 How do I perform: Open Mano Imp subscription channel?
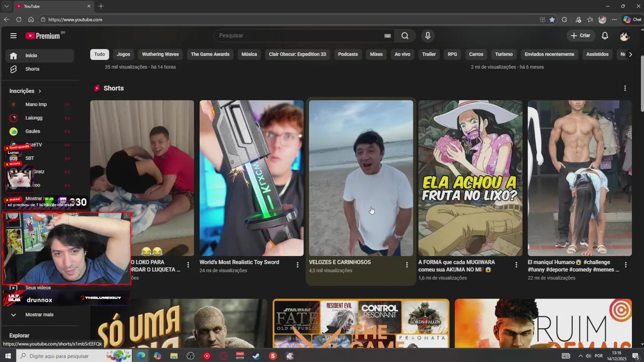click(x=40, y=105)
